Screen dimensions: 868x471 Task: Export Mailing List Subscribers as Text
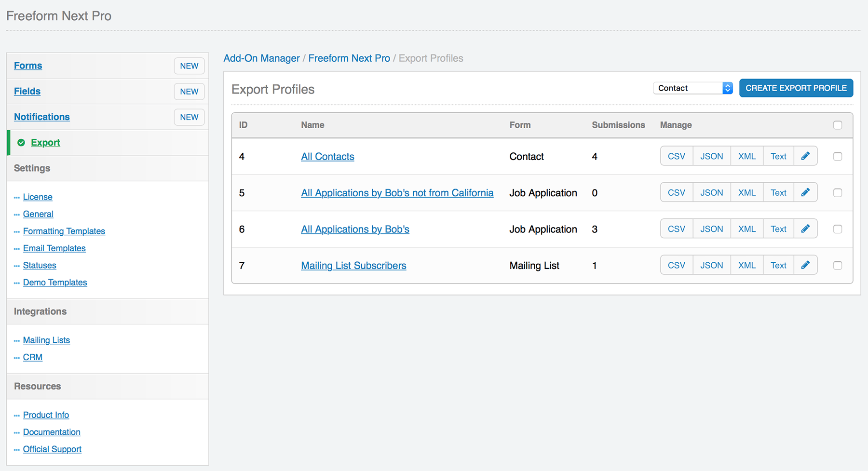tap(778, 265)
